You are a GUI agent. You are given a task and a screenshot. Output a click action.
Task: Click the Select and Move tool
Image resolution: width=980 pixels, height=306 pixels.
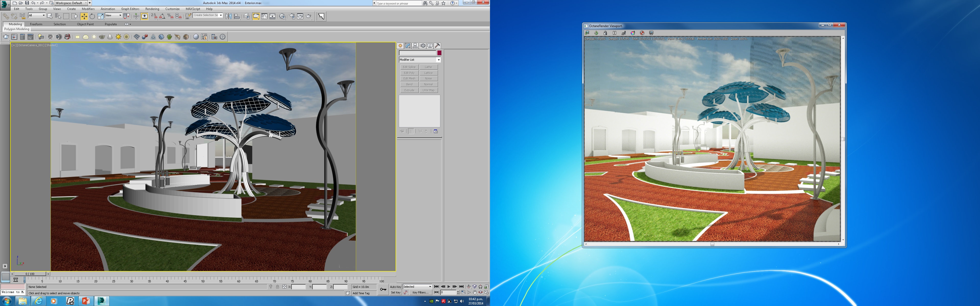[x=84, y=16]
